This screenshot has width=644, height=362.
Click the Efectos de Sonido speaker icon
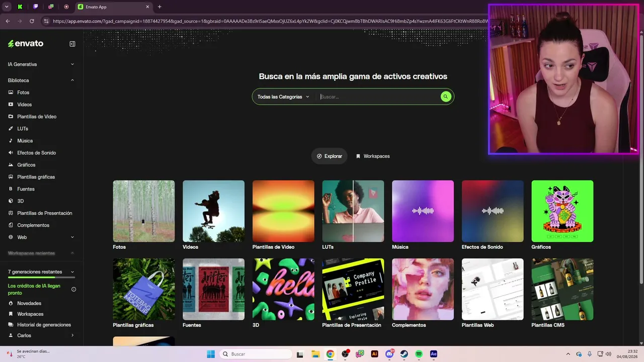(x=11, y=153)
